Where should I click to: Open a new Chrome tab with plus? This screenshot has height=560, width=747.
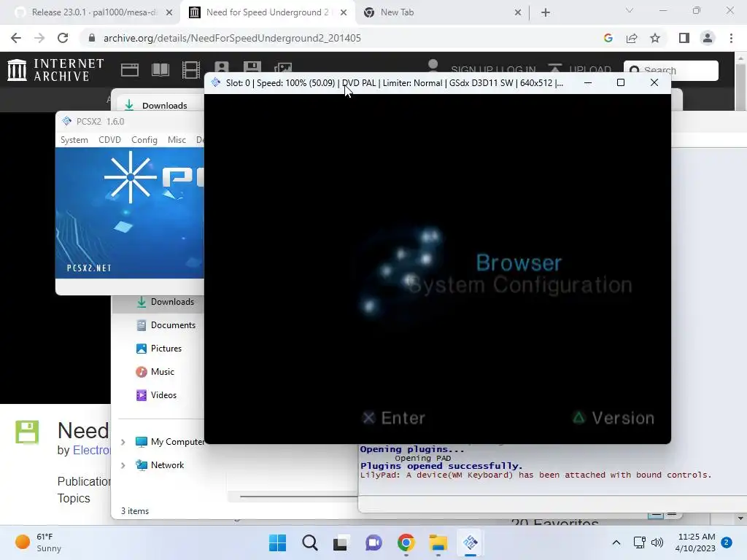(x=546, y=13)
